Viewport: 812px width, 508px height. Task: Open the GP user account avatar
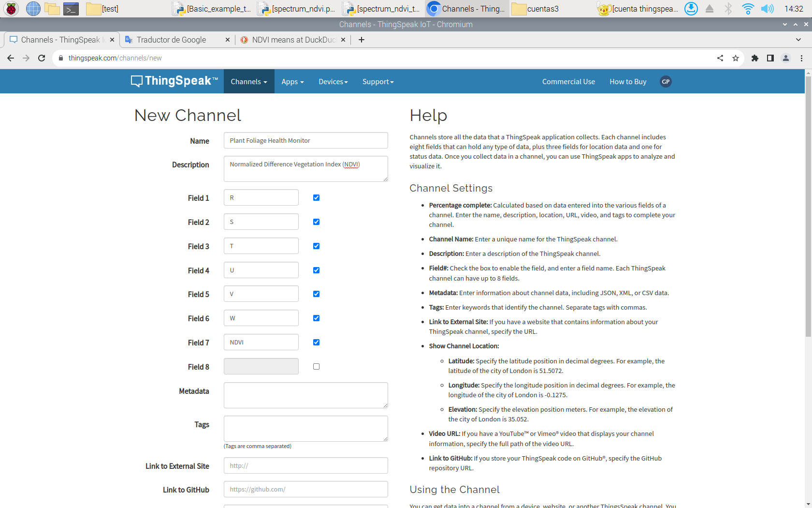pyautogui.click(x=666, y=82)
